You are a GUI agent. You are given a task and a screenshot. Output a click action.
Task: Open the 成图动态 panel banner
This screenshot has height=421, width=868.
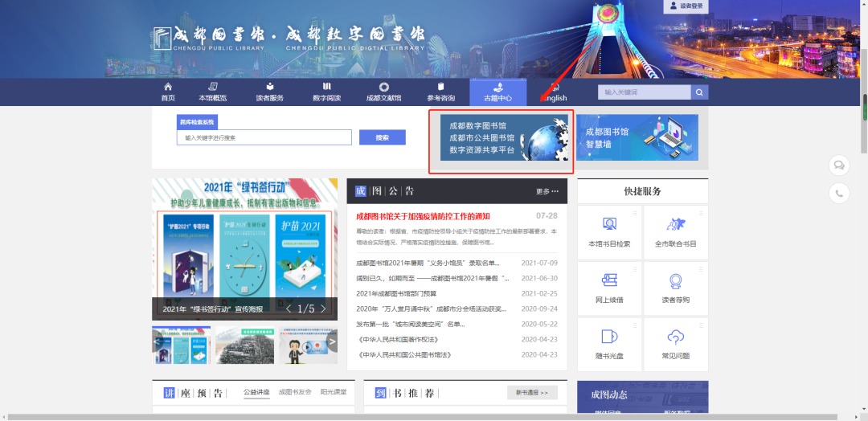pyautogui.click(x=643, y=397)
